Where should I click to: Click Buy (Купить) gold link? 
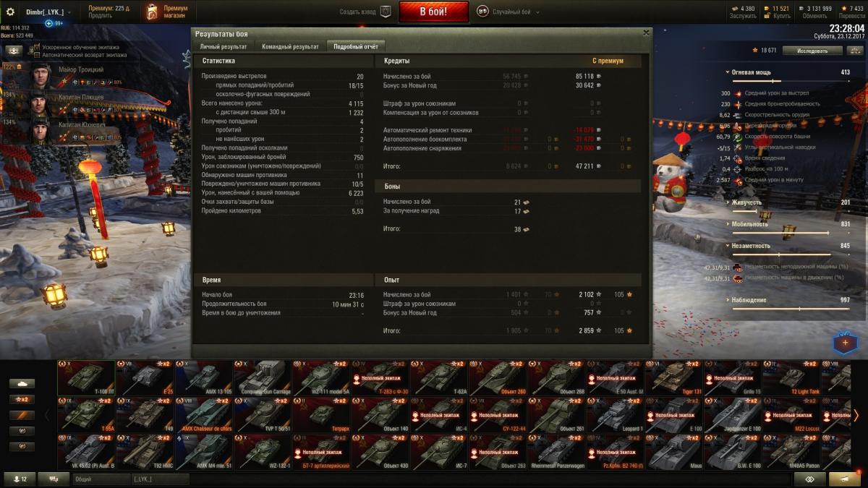781,16
